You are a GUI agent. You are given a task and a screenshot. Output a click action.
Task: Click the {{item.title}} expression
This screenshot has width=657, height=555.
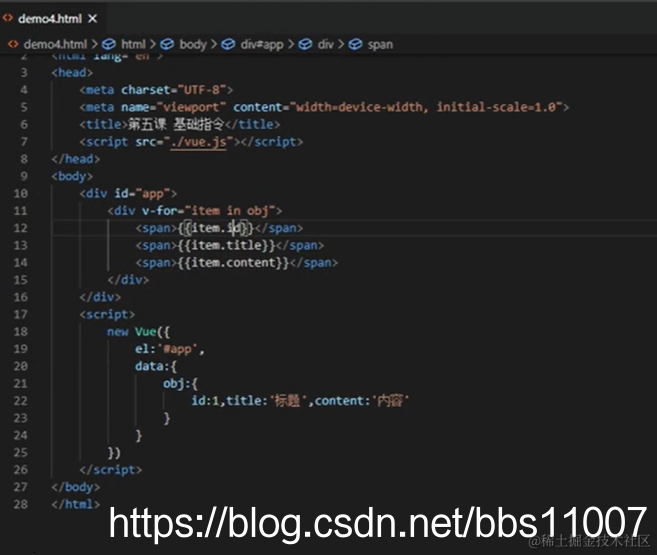(226, 245)
